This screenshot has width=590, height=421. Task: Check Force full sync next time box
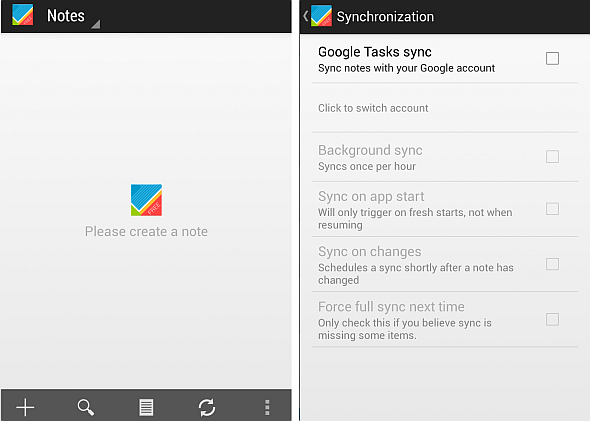click(552, 319)
